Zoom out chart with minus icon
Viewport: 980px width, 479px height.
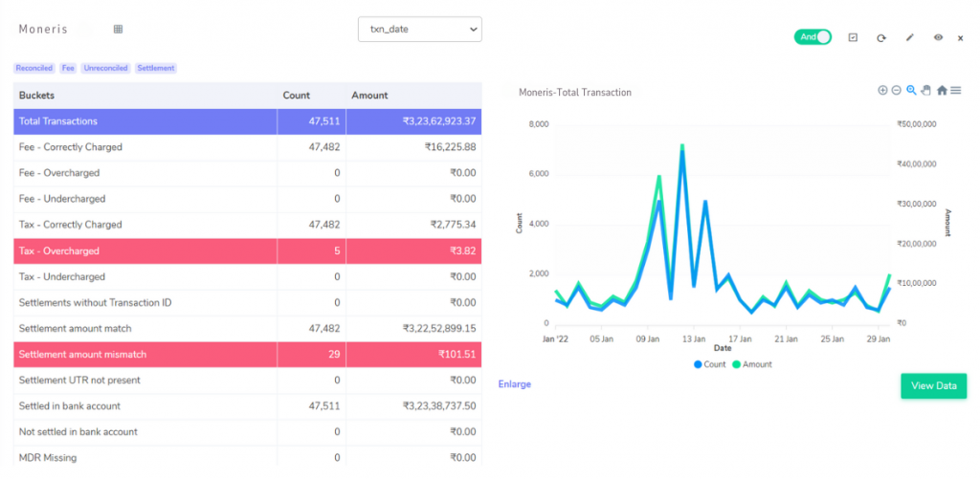pos(897,91)
